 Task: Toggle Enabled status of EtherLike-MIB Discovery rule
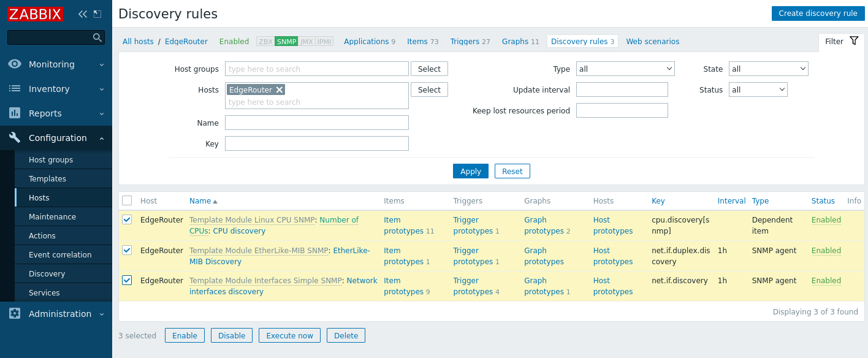click(x=826, y=251)
